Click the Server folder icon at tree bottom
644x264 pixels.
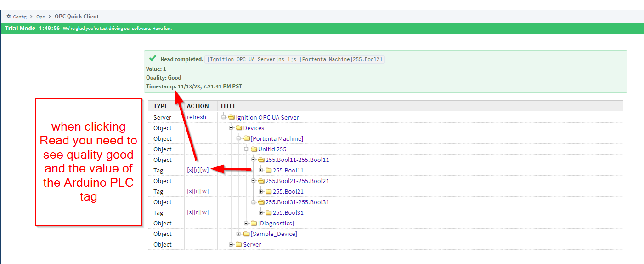click(x=239, y=244)
